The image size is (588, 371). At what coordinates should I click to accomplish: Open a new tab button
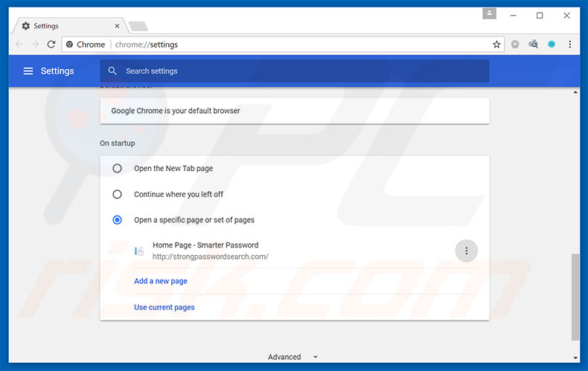click(x=138, y=26)
